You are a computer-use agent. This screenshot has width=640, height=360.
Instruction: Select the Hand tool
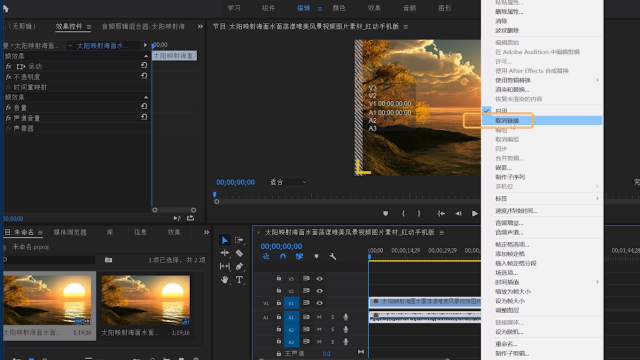point(224,280)
